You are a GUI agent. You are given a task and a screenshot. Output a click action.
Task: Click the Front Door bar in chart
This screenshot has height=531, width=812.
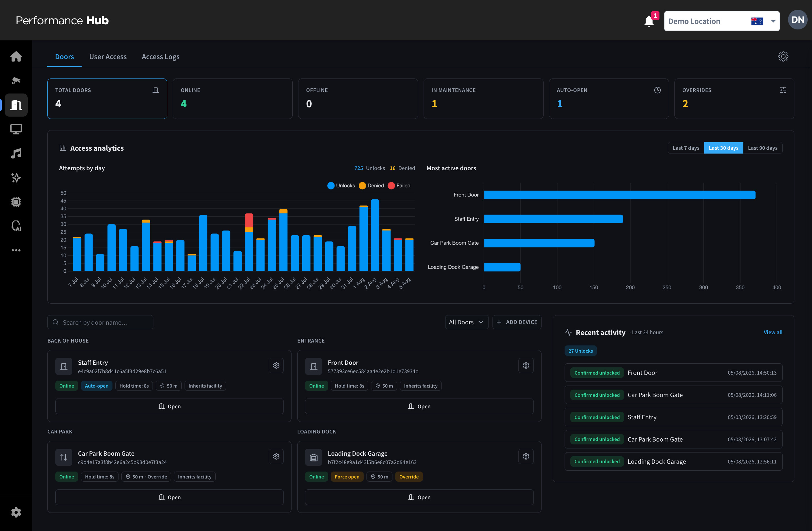click(x=620, y=195)
